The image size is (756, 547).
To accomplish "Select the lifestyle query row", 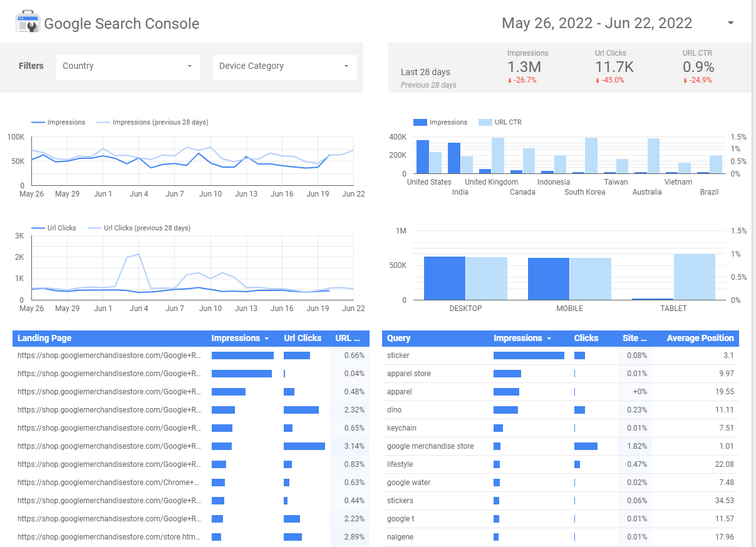I will (x=561, y=464).
